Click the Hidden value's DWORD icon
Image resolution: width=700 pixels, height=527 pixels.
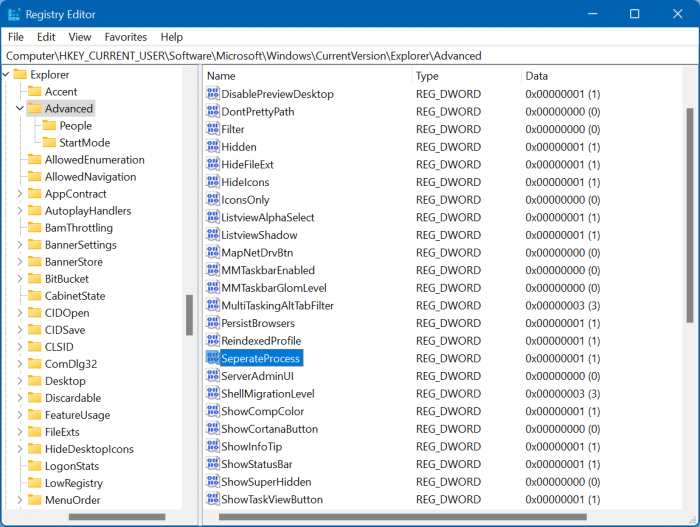coord(212,146)
